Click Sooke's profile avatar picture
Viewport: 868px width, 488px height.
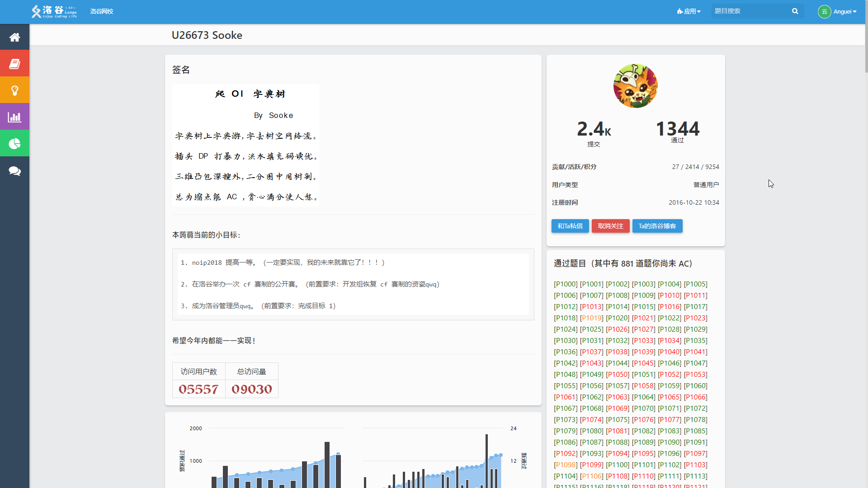click(635, 85)
